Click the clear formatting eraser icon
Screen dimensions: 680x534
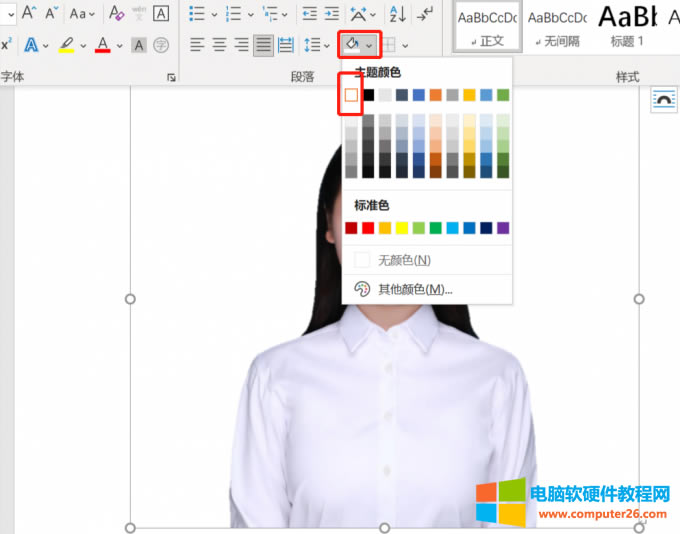click(116, 14)
